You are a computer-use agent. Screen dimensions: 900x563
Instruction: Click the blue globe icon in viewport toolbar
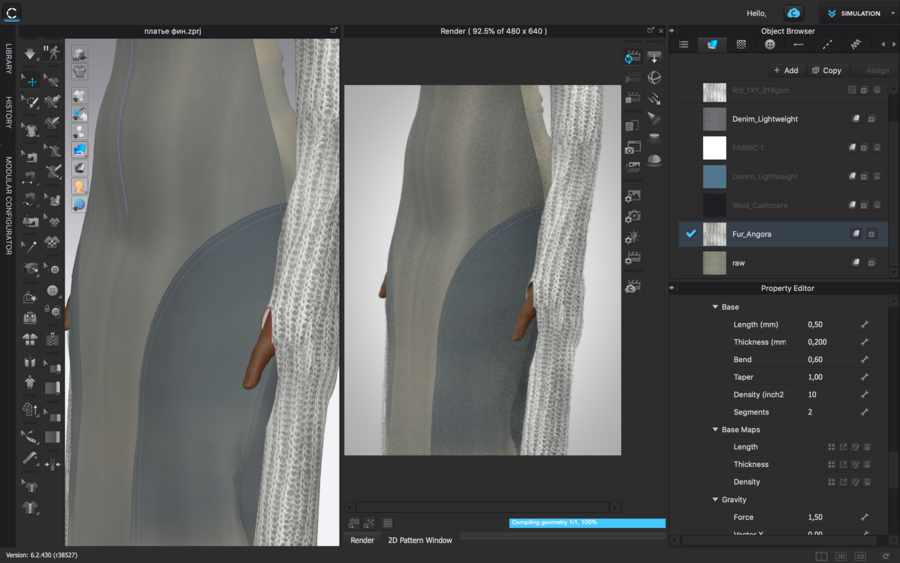click(x=78, y=204)
